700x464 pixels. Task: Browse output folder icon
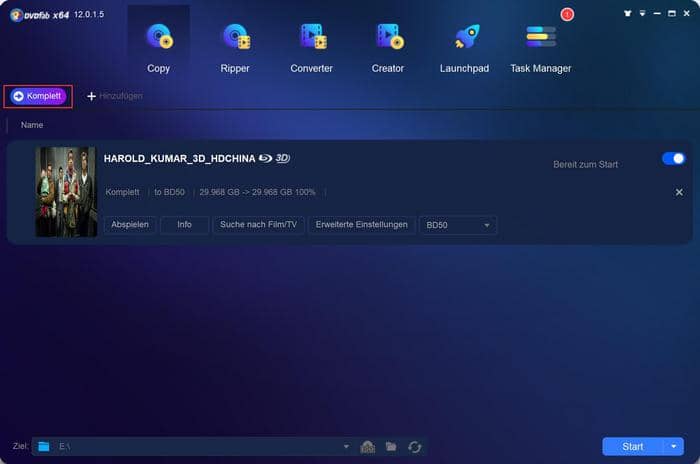391,446
